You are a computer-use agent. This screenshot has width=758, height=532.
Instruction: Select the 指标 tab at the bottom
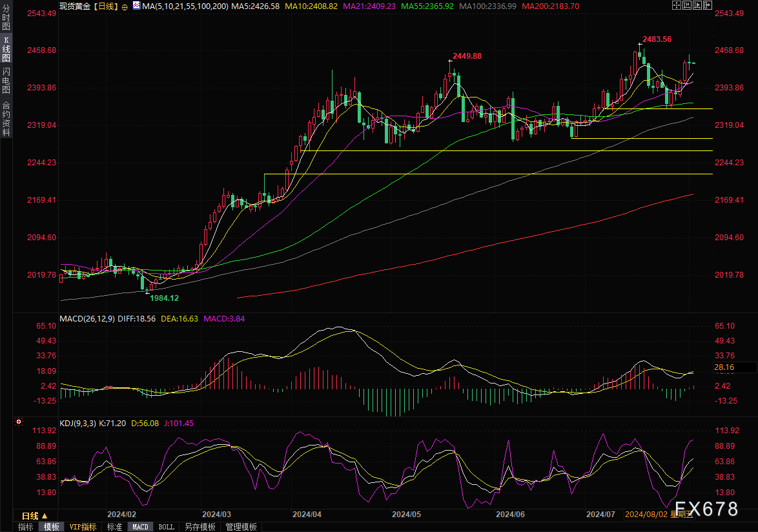click(x=26, y=527)
